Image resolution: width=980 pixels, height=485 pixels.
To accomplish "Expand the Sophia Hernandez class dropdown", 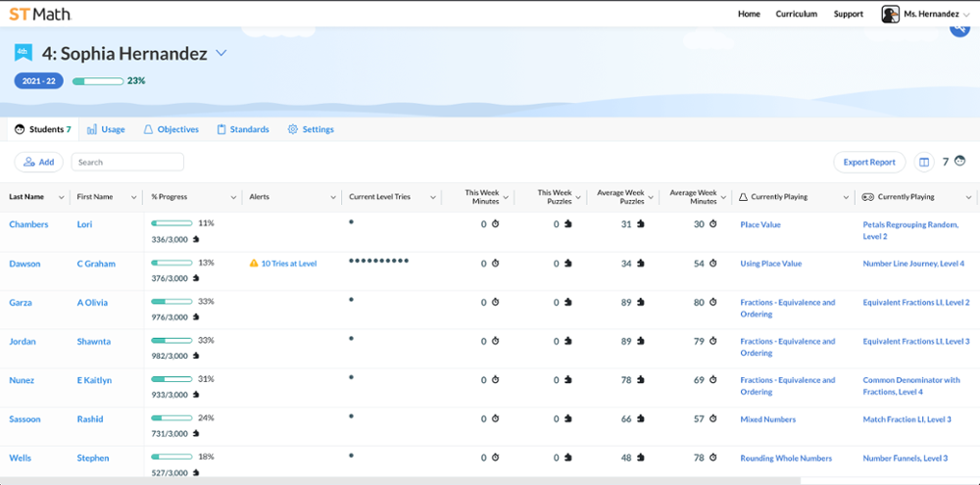I will (x=221, y=54).
